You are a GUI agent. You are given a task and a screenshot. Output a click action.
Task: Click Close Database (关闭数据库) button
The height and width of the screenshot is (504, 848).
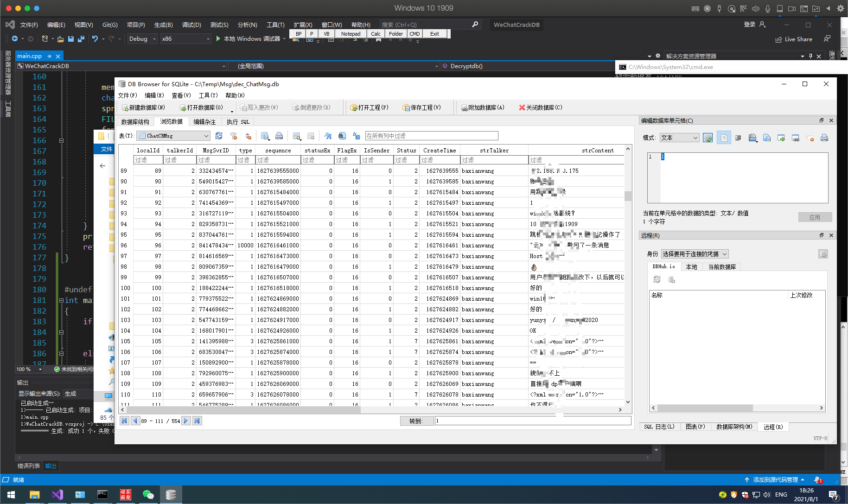541,107
